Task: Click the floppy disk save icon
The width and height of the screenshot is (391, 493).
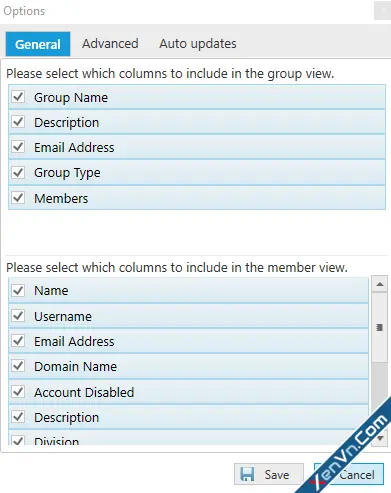Action: tap(247, 474)
